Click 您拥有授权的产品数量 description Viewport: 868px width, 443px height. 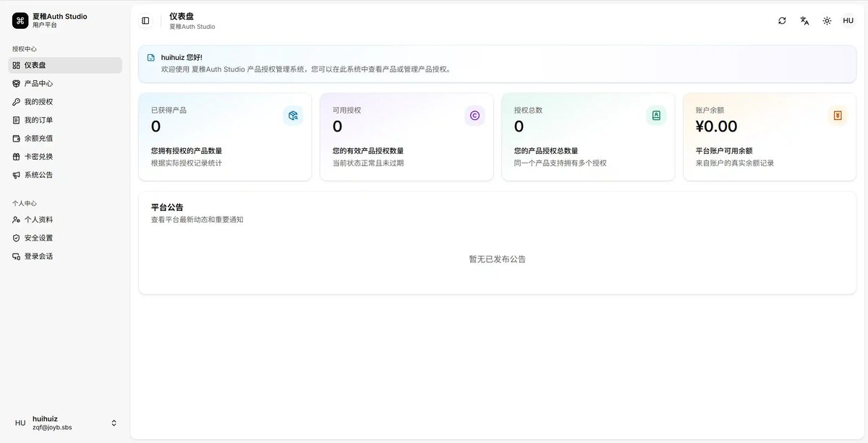pos(187,151)
